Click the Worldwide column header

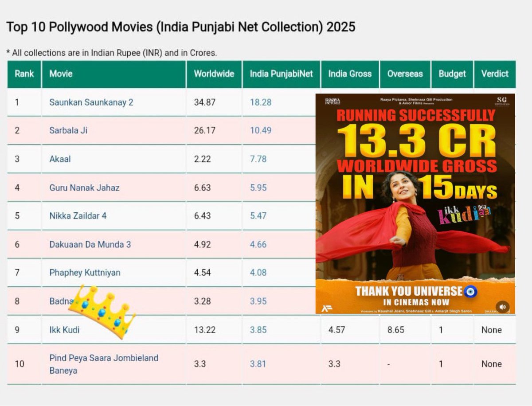click(214, 74)
